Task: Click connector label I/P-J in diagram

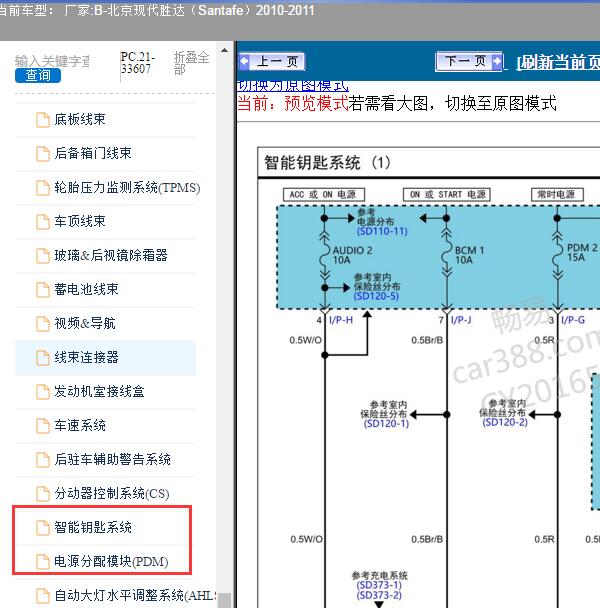Action: pyautogui.click(x=461, y=320)
